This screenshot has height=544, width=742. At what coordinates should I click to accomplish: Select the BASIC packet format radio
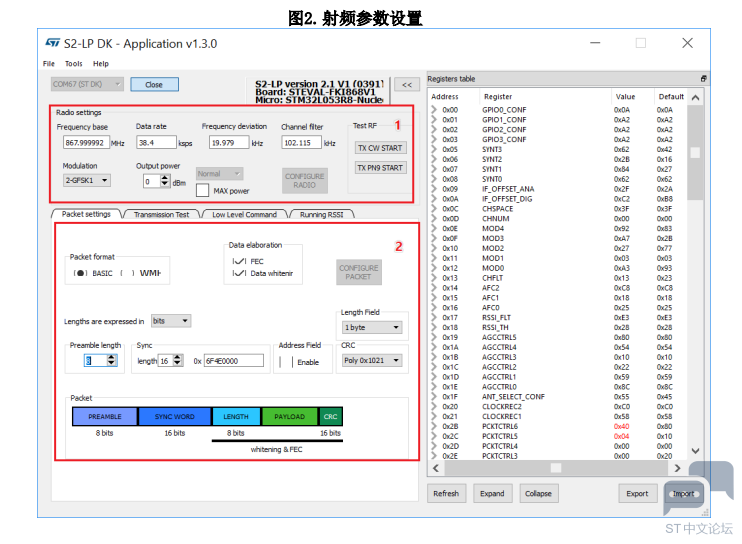pyautogui.click(x=80, y=273)
